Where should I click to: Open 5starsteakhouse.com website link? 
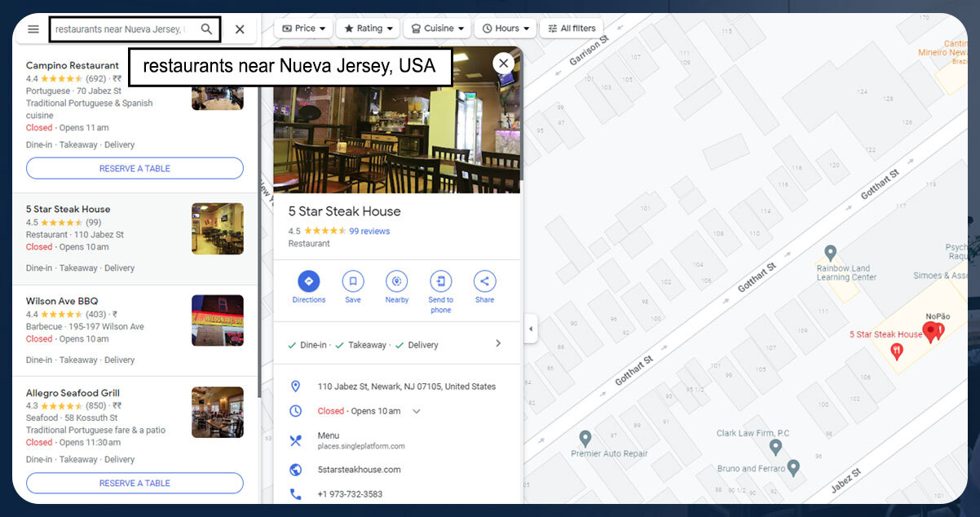(x=360, y=470)
